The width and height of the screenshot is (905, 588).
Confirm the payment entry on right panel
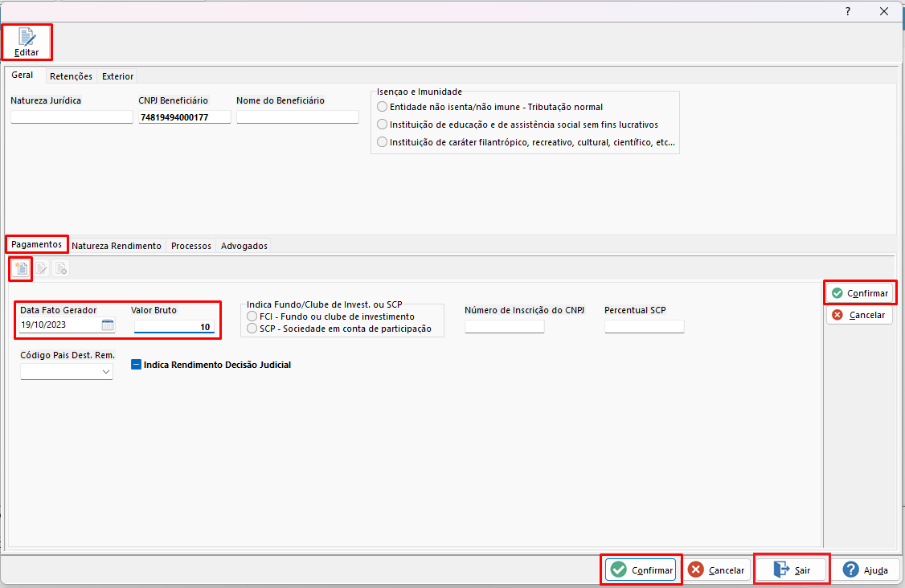(x=860, y=293)
